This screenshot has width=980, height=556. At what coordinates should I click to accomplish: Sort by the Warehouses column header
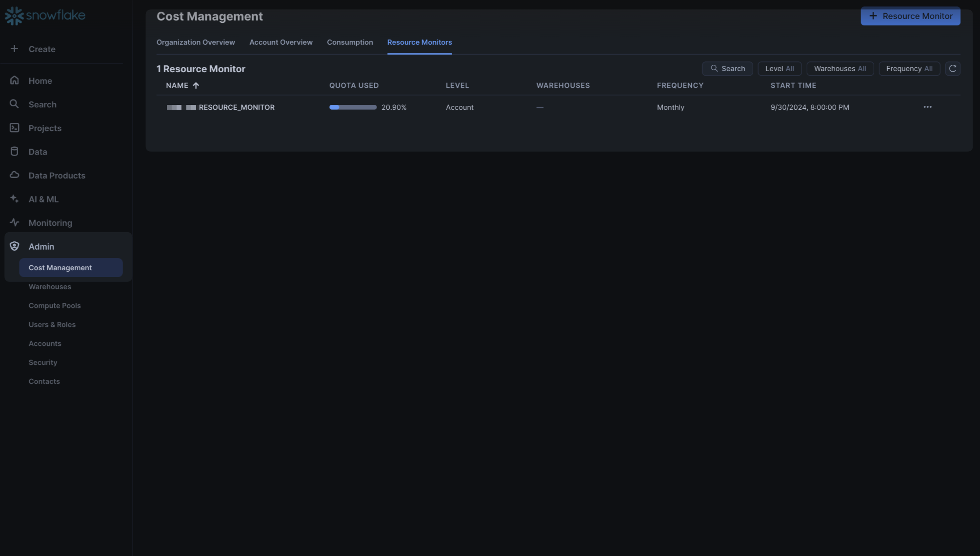tap(563, 85)
